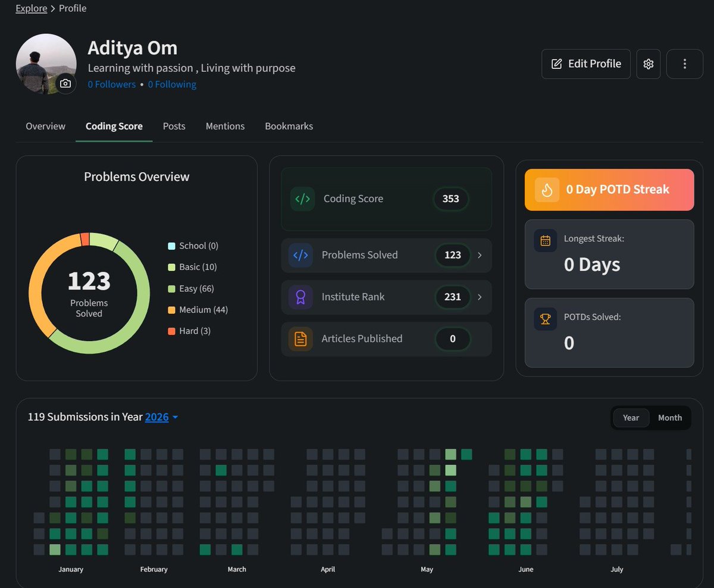The width and height of the screenshot is (714, 588).
Task: Click the flame icon in POTD Streak
Action: tap(547, 190)
